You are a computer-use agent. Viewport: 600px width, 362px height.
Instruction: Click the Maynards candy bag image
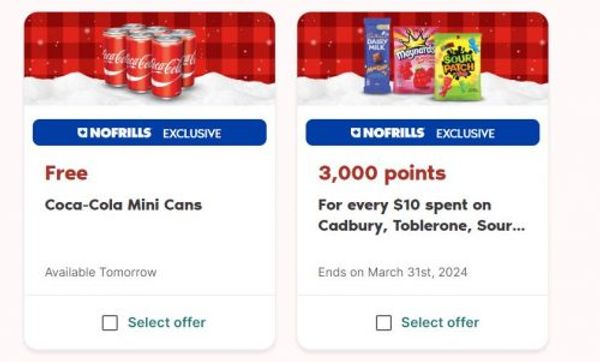point(414,60)
